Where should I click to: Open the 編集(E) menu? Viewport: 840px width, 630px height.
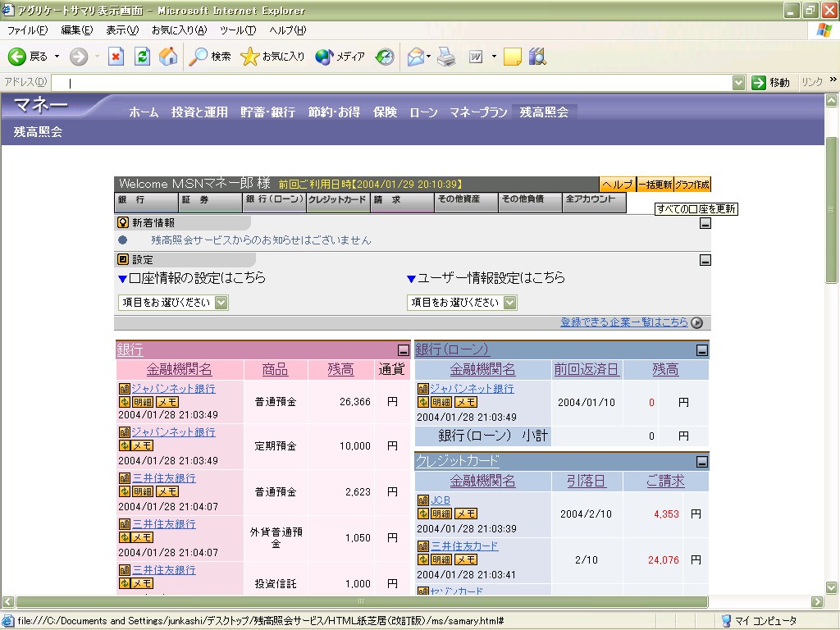(x=77, y=30)
